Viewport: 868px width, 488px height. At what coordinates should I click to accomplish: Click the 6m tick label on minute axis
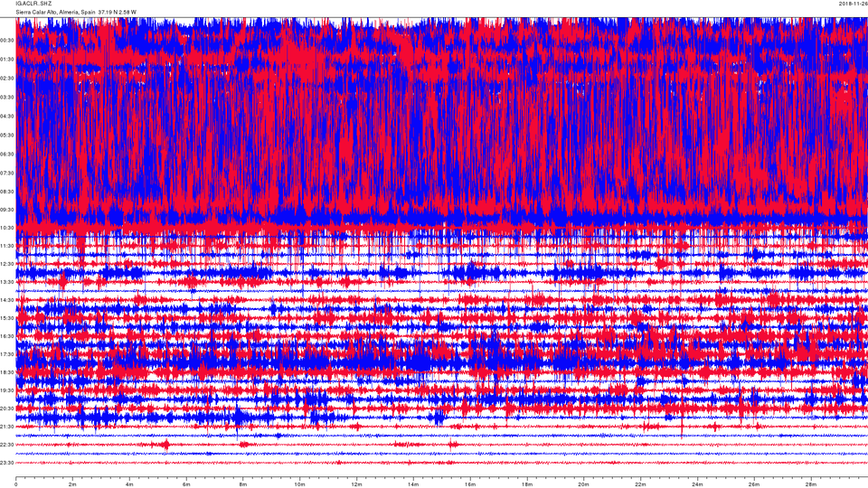tap(186, 484)
